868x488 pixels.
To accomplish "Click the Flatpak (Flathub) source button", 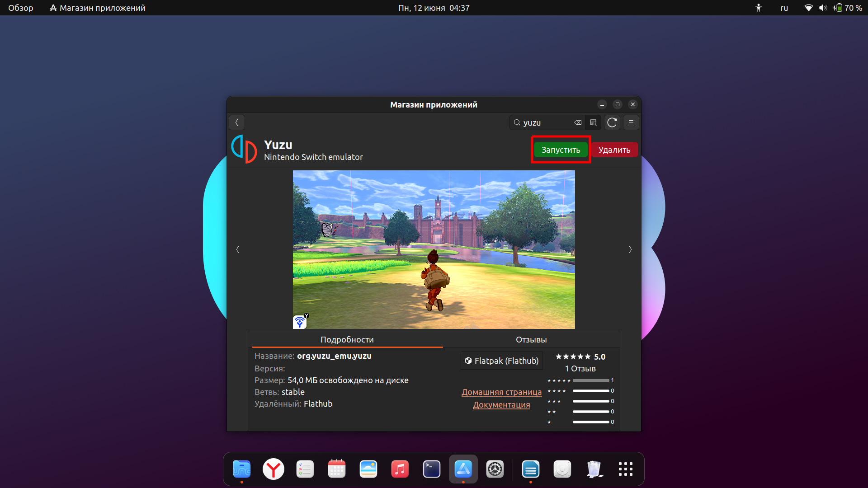I will pyautogui.click(x=502, y=361).
